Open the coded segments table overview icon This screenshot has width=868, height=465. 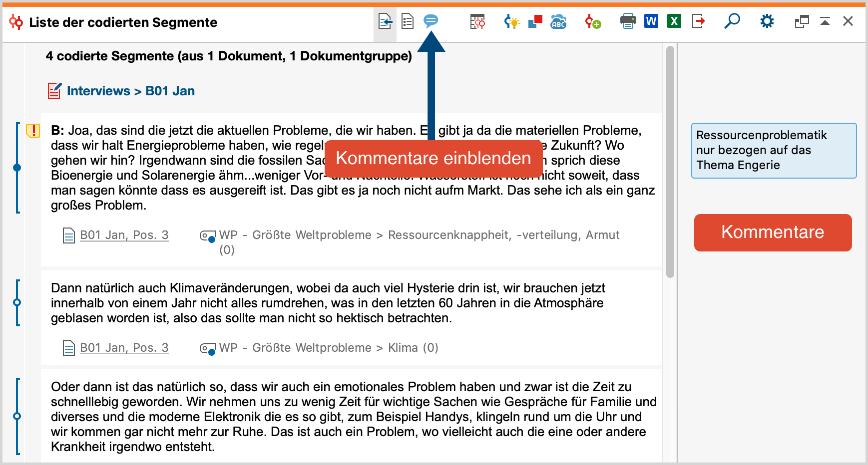[477, 21]
